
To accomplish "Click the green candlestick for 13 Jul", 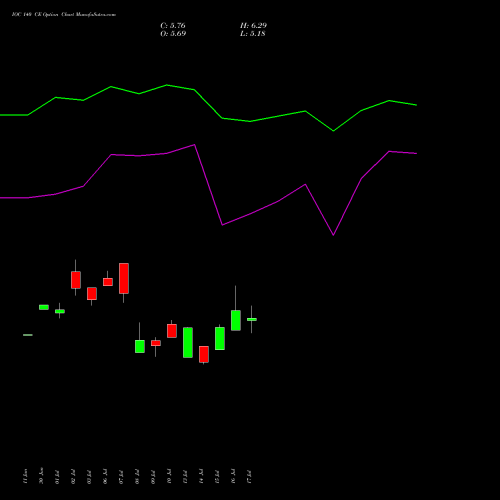I will (188, 342).
